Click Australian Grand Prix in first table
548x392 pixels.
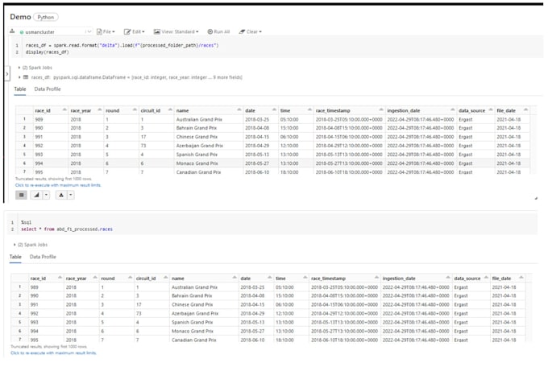pyautogui.click(x=199, y=119)
